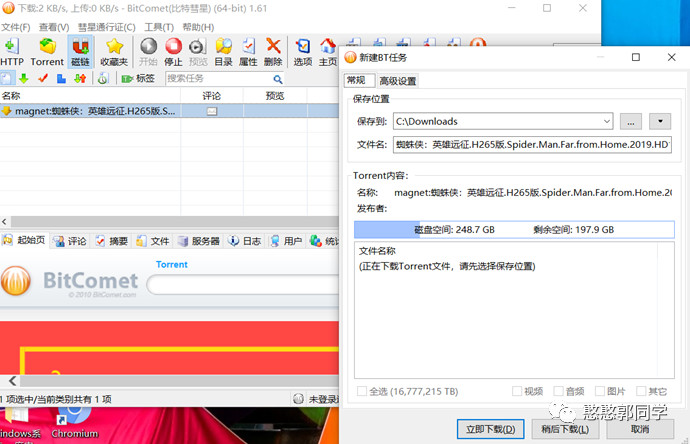Click the 取消 cancel button
Screen dimensions: 690x444
[x=640, y=429]
